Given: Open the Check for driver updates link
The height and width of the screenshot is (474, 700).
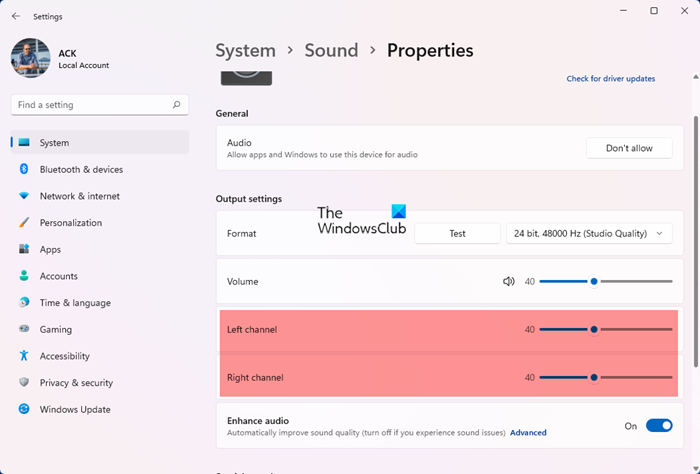Looking at the screenshot, I should coord(610,79).
